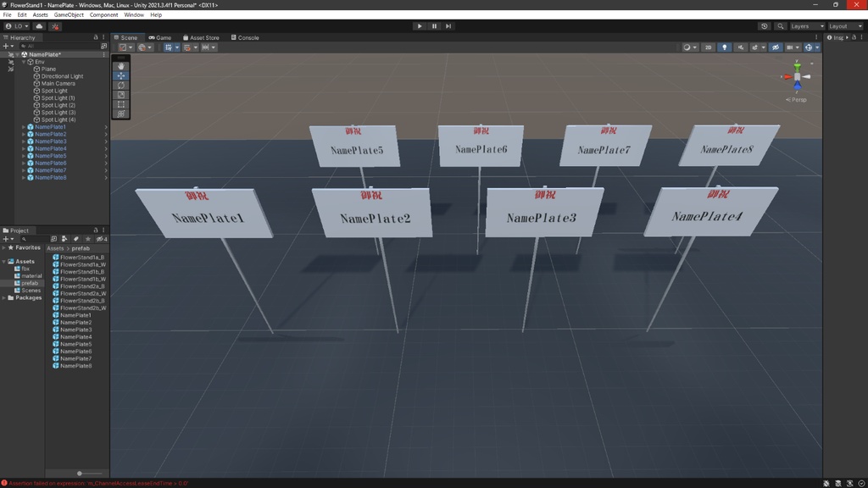The height and width of the screenshot is (488, 868).
Task: Open the account LO dropdown
Action: (x=17, y=26)
